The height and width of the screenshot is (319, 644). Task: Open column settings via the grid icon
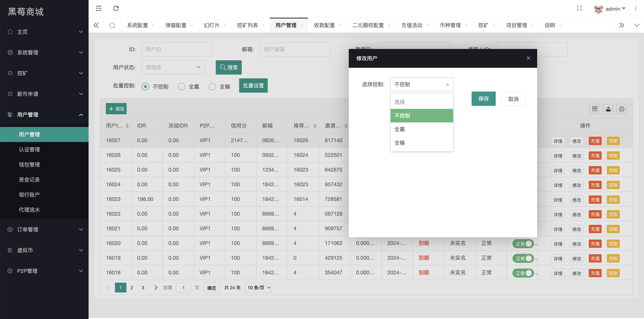[595, 109]
